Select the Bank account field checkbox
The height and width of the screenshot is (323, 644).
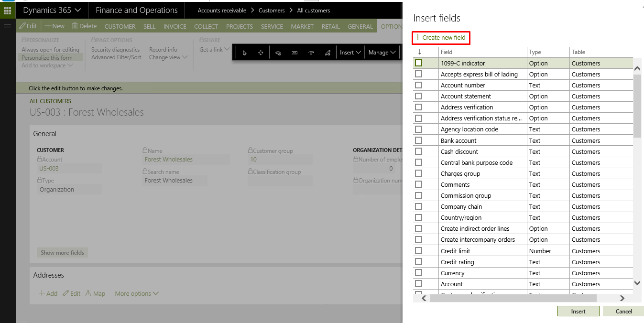tap(419, 140)
